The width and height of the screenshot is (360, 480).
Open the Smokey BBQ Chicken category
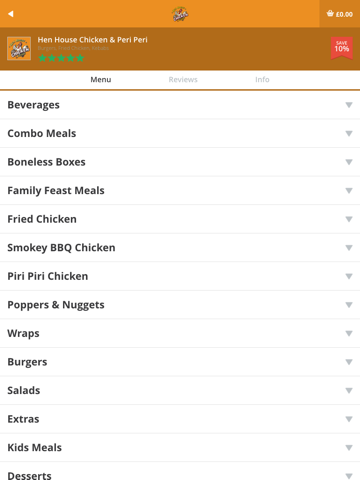pos(180,248)
